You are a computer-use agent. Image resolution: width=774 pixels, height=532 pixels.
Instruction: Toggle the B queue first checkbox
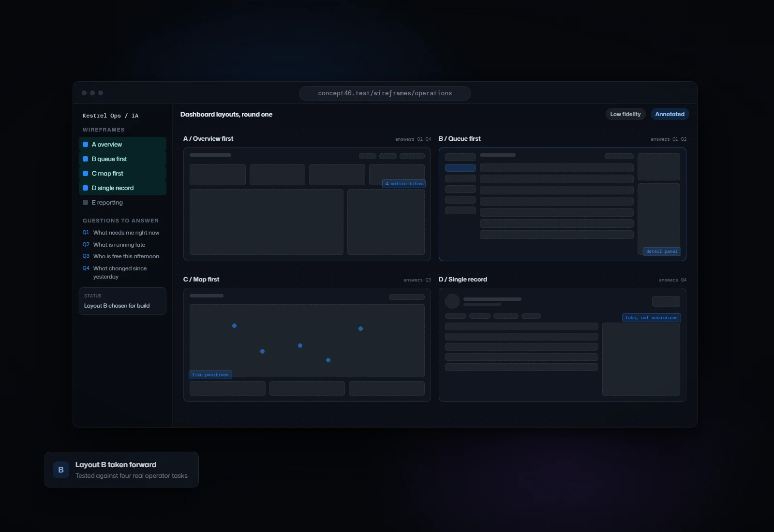point(86,159)
